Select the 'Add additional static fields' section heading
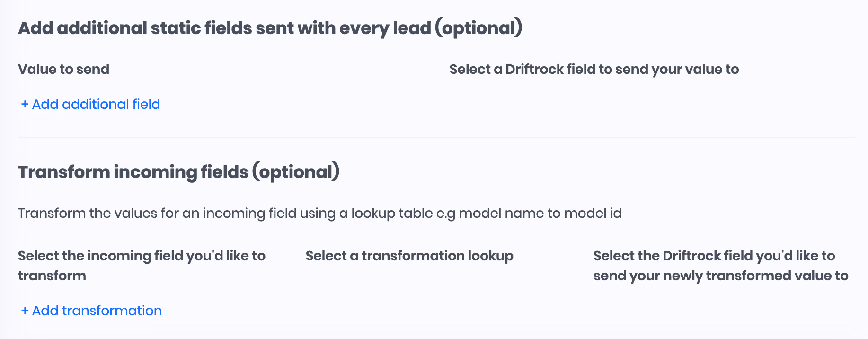Screen dimensions: 868x339 [270, 28]
